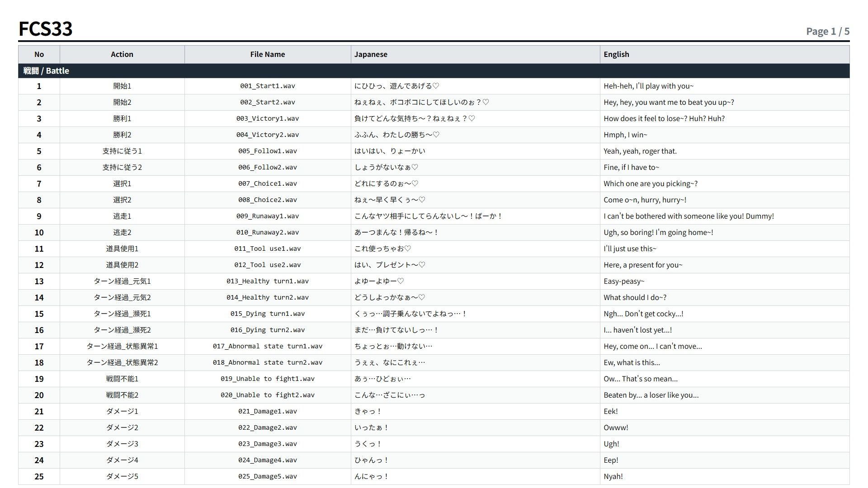
Task: Click the text 'Ew, what is this...'
Action: 632,362
